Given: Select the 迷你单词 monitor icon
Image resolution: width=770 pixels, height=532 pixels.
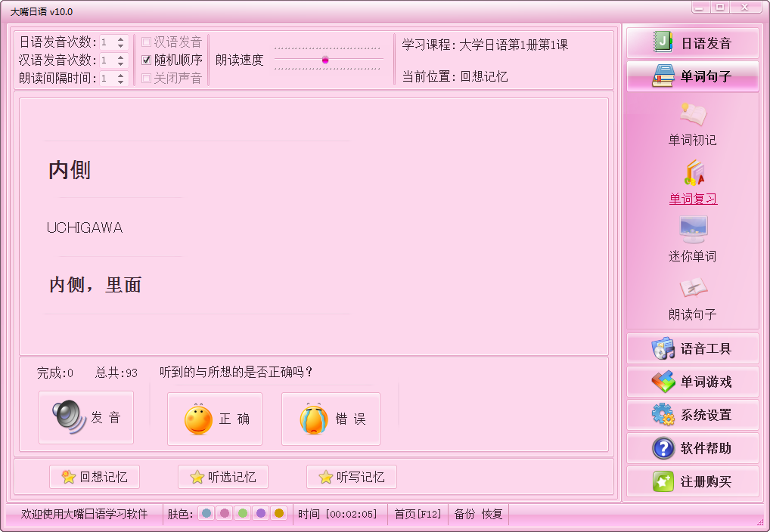Looking at the screenshot, I should pyautogui.click(x=693, y=230).
